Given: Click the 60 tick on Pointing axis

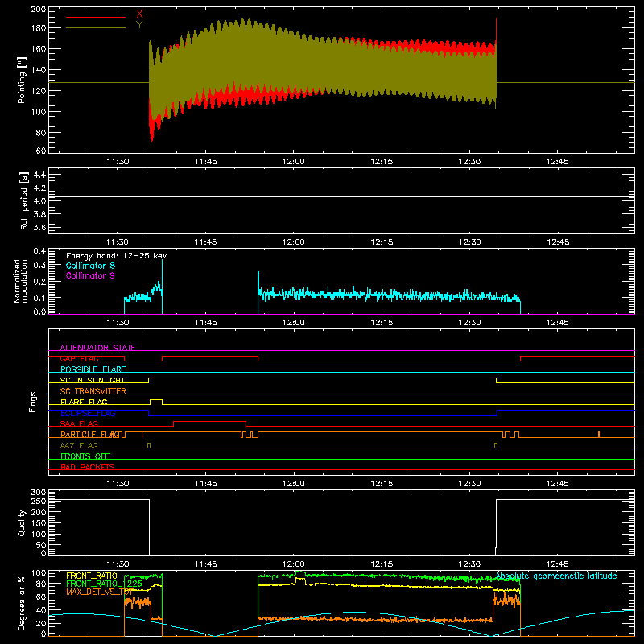Looking at the screenshot, I should pos(41,151).
